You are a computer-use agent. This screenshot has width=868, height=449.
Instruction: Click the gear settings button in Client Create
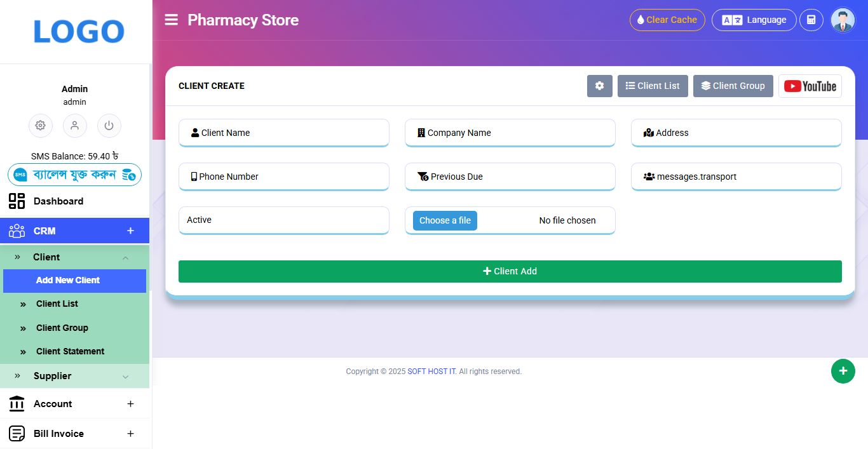(x=599, y=86)
